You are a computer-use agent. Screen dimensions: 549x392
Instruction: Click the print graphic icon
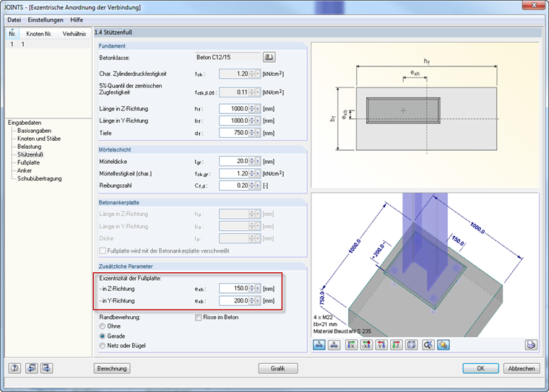[531, 345]
